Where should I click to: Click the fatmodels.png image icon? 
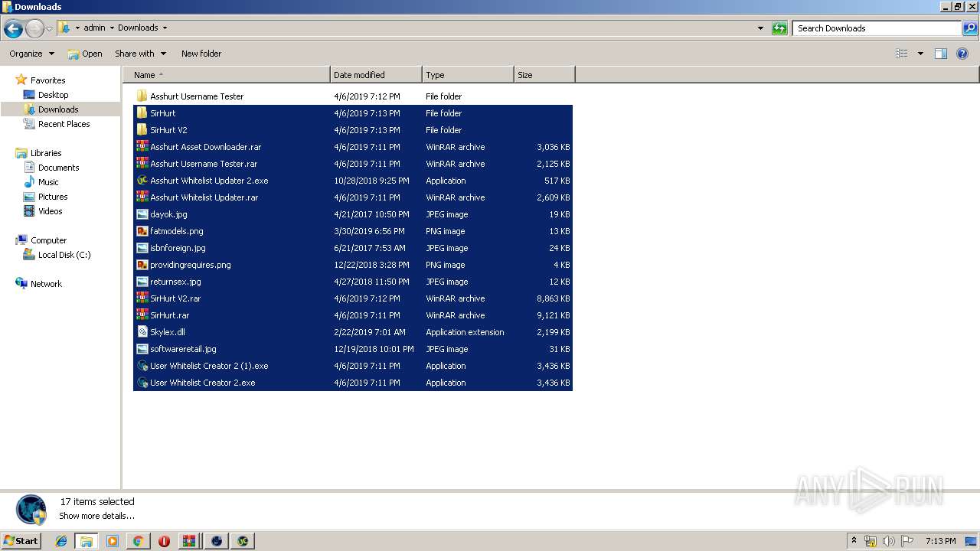142,231
